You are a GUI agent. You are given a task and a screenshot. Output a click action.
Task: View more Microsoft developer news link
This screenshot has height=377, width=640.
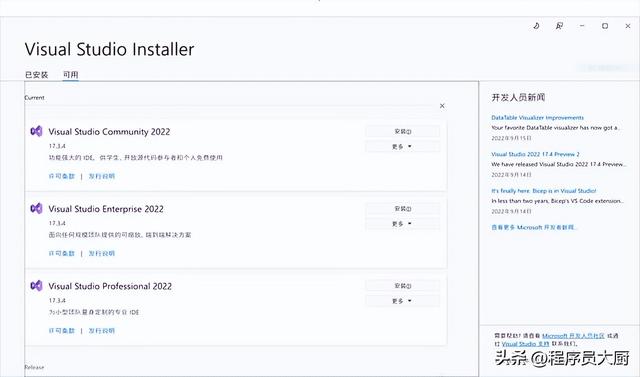pos(534,227)
